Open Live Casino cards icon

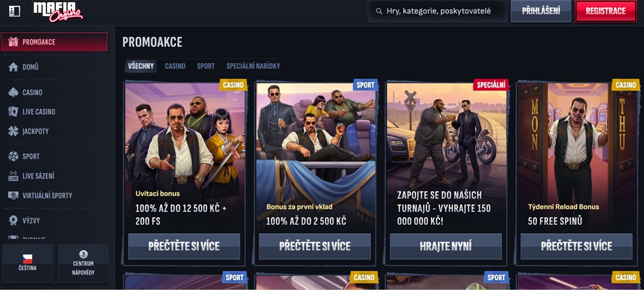tap(13, 111)
